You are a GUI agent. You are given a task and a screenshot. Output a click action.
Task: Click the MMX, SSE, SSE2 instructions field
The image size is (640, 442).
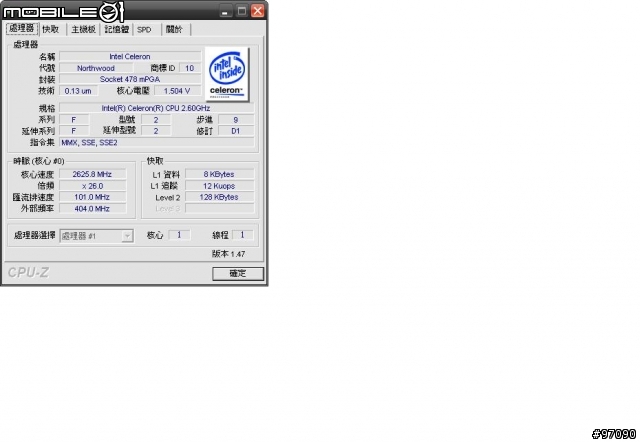(156, 142)
